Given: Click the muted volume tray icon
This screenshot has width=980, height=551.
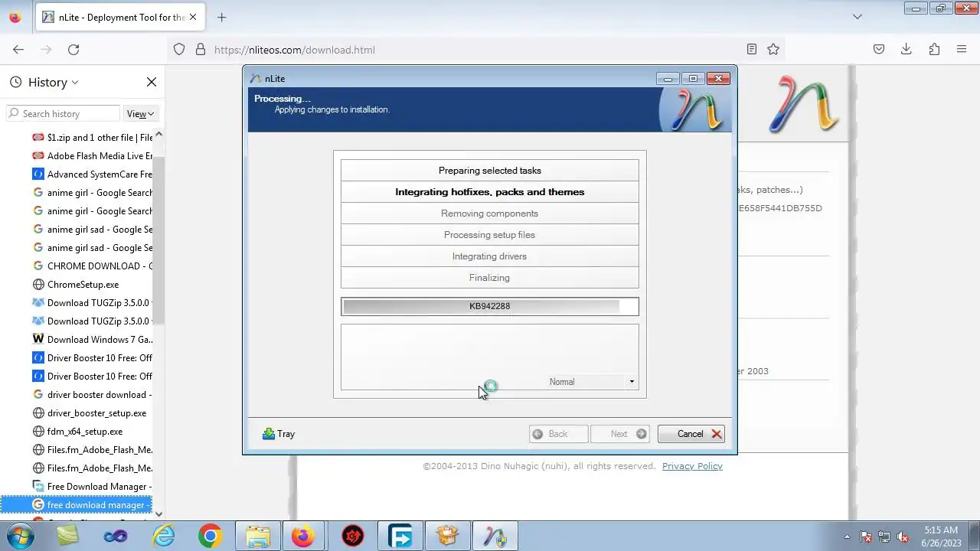Looking at the screenshot, I should tap(903, 536).
